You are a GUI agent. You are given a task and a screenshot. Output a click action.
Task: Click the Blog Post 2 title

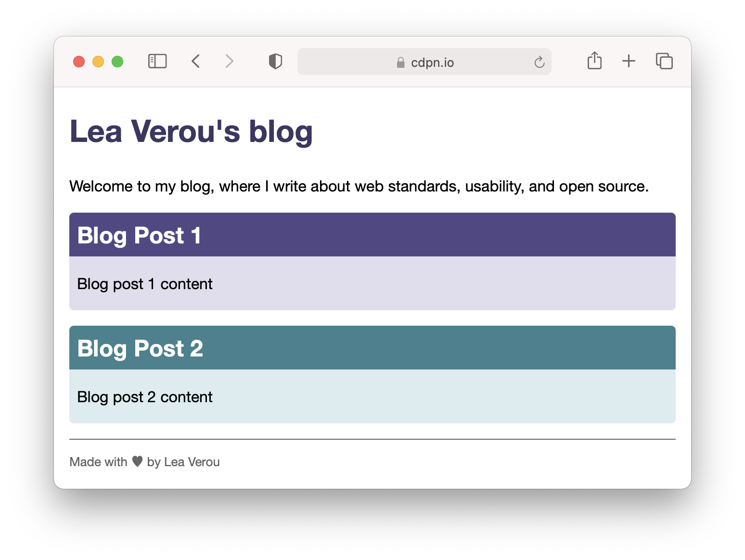140,348
